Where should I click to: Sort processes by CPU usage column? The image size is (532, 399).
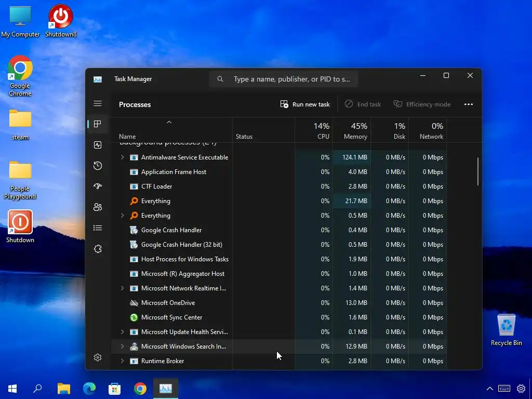314,130
